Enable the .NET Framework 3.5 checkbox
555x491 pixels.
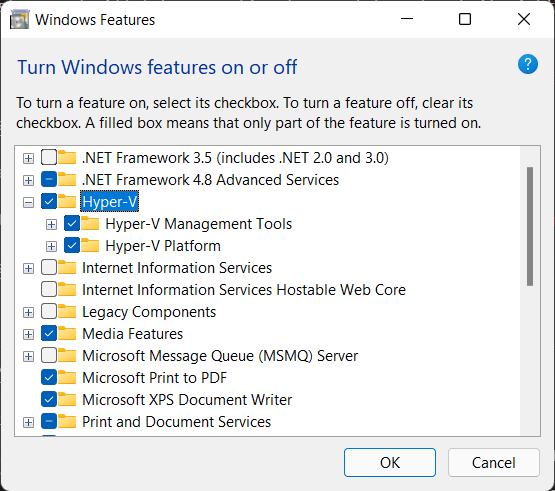coord(49,158)
